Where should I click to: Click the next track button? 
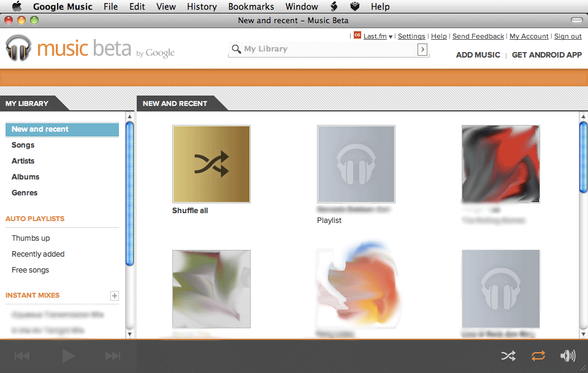point(112,356)
